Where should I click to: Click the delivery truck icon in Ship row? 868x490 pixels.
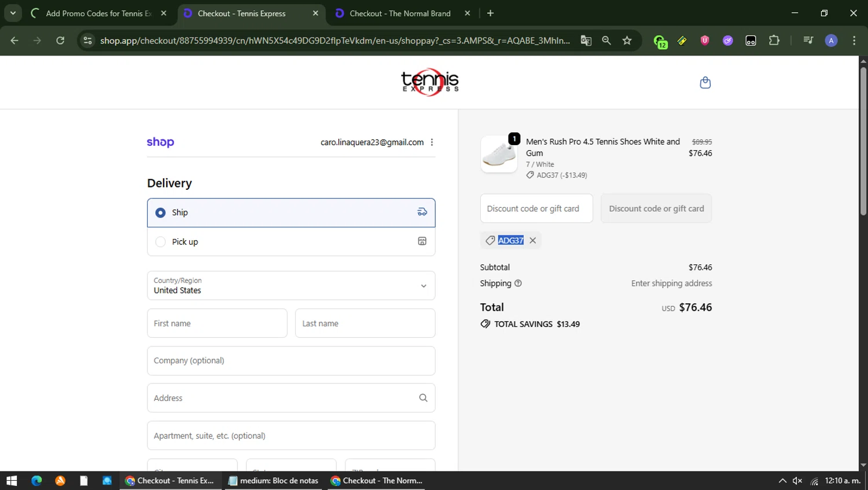pyautogui.click(x=422, y=212)
